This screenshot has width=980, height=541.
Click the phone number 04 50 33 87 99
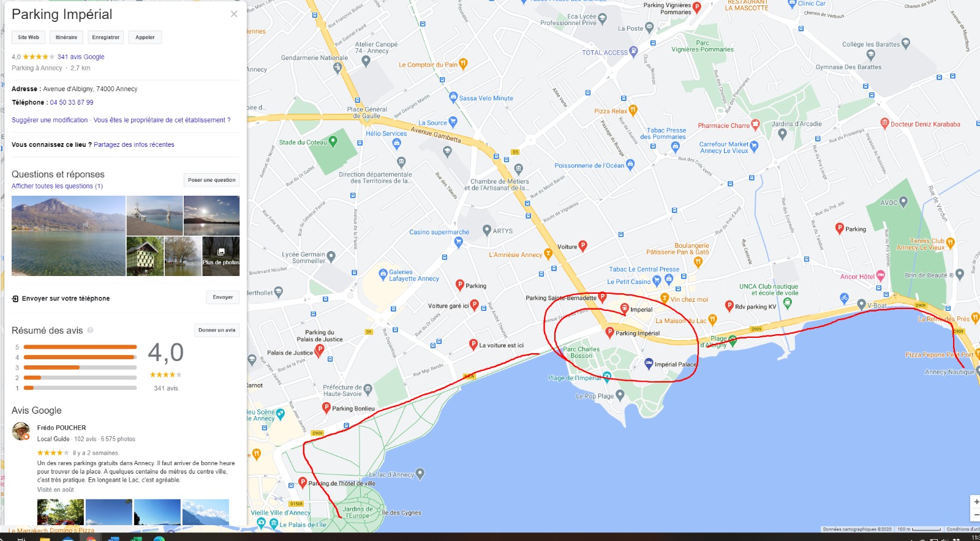pyautogui.click(x=72, y=102)
